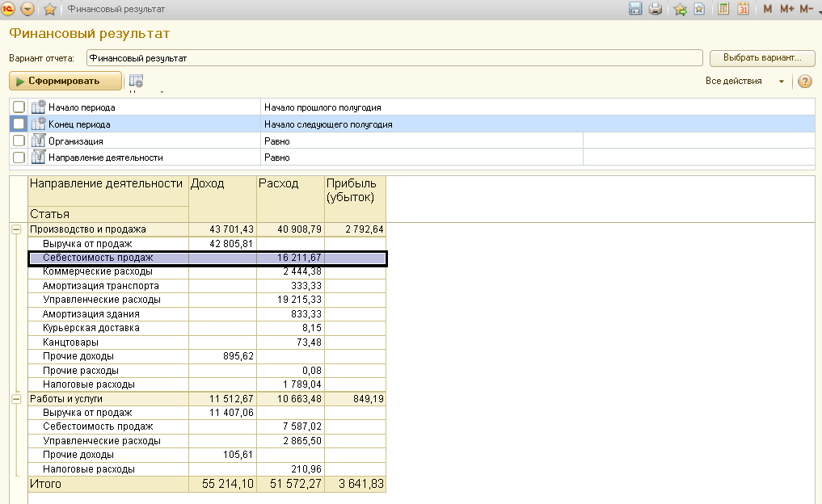
Task: Check the Направление деятельности filter checkbox
Action: 19,157
